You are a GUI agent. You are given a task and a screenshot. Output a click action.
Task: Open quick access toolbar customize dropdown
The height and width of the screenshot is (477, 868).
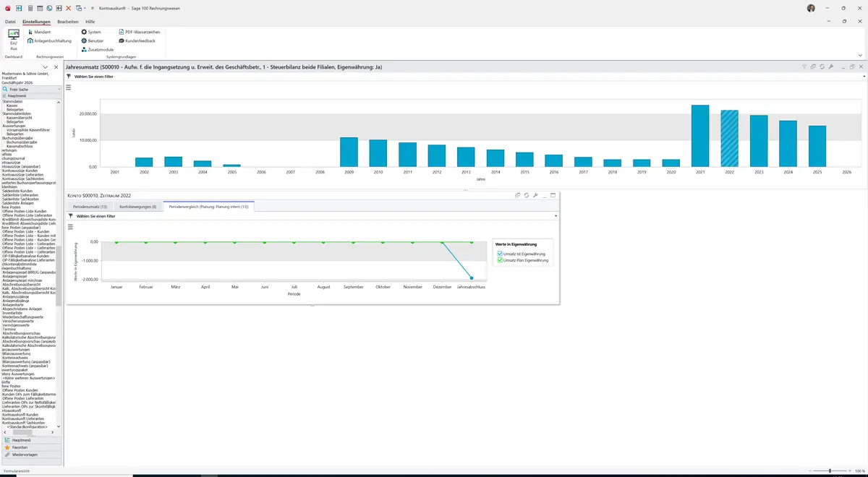pos(93,8)
